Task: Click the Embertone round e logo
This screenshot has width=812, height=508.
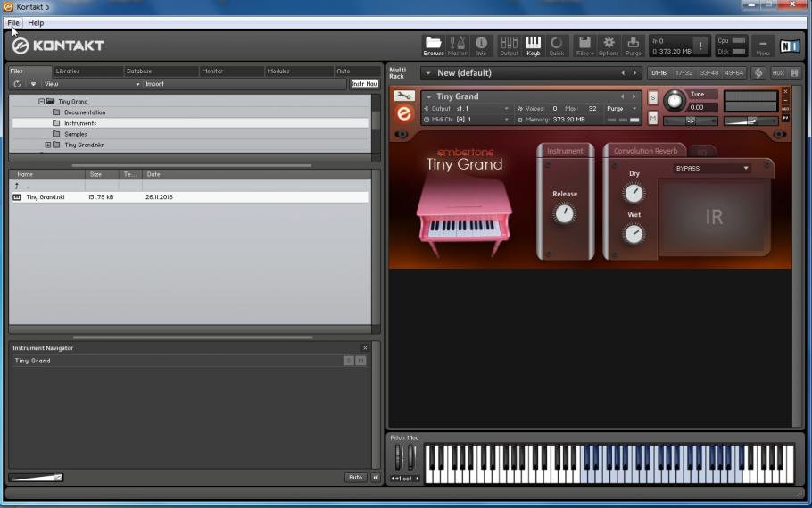Action: 404,113
